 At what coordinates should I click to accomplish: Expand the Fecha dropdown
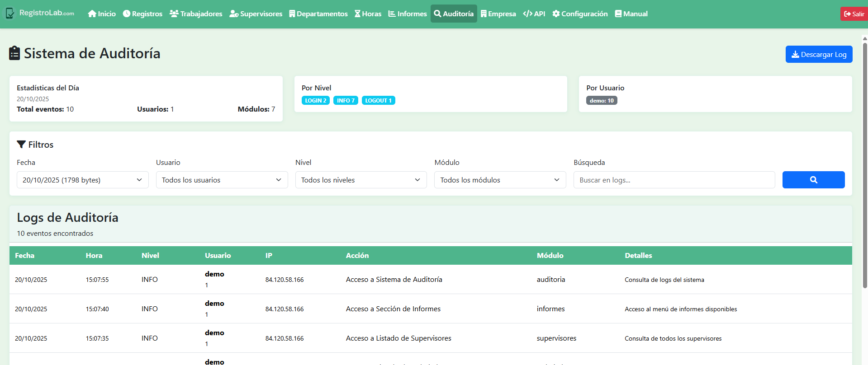pos(82,180)
